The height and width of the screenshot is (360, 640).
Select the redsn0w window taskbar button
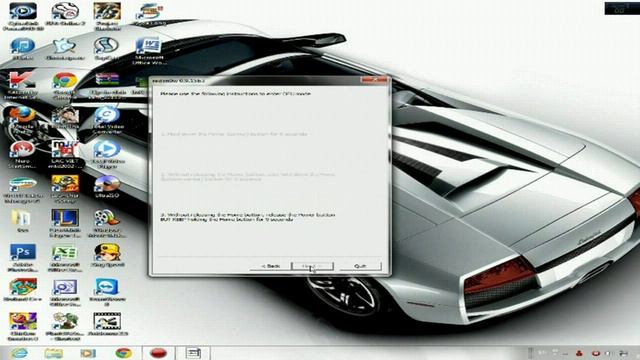point(193,353)
